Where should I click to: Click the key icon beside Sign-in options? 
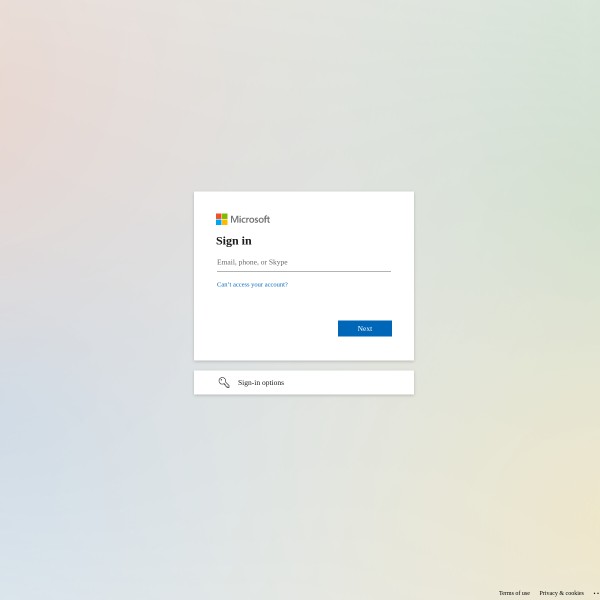(x=224, y=382)
